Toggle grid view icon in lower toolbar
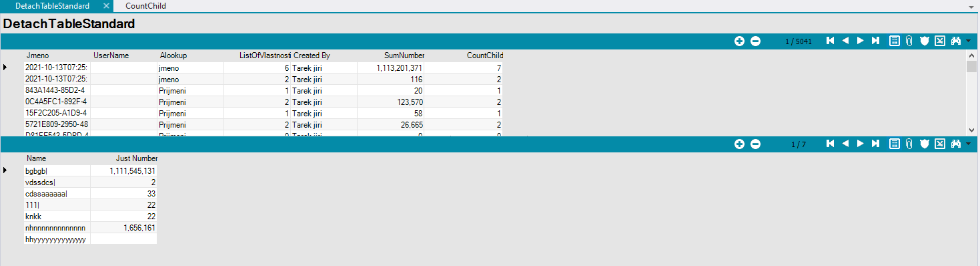Image resolution: width=980 pixels, height=266 pixels. click(895, 144)
